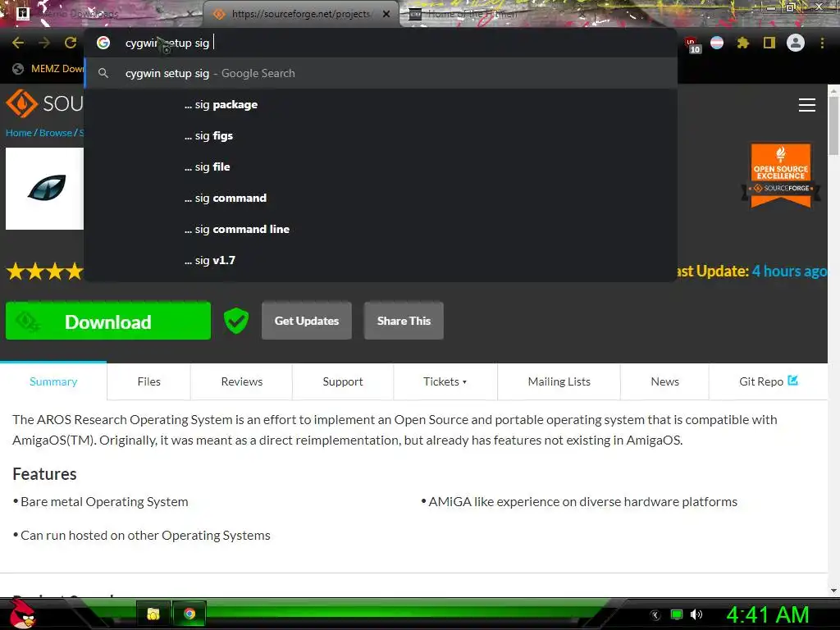840x630 pixels.
Task: Click the '4 hours ago' update link
Action: [x=789, y=271]
